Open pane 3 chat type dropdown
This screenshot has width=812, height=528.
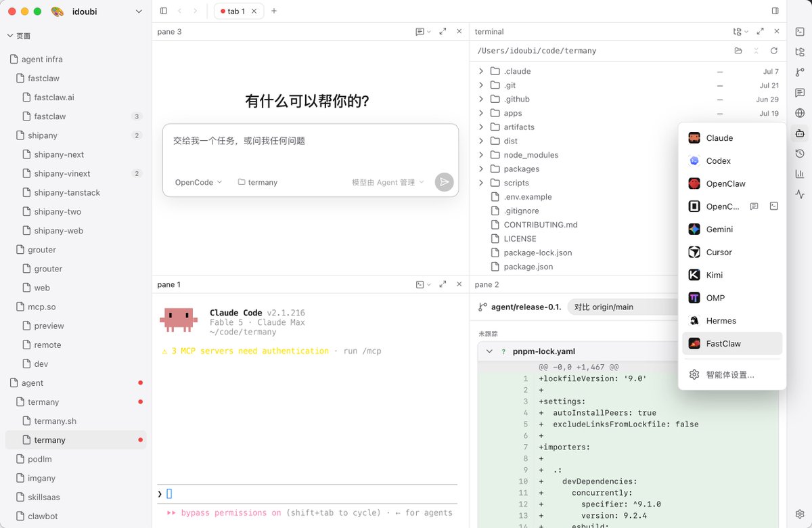[424, 32]
